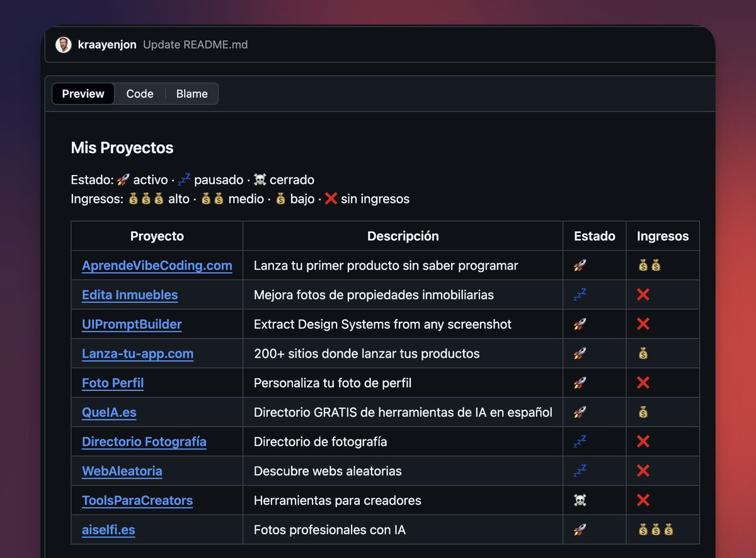Screen dimensions: 756x558
Task: Click the rocket icon in aiselfi.es row
Action: click(x=580, y=530)
